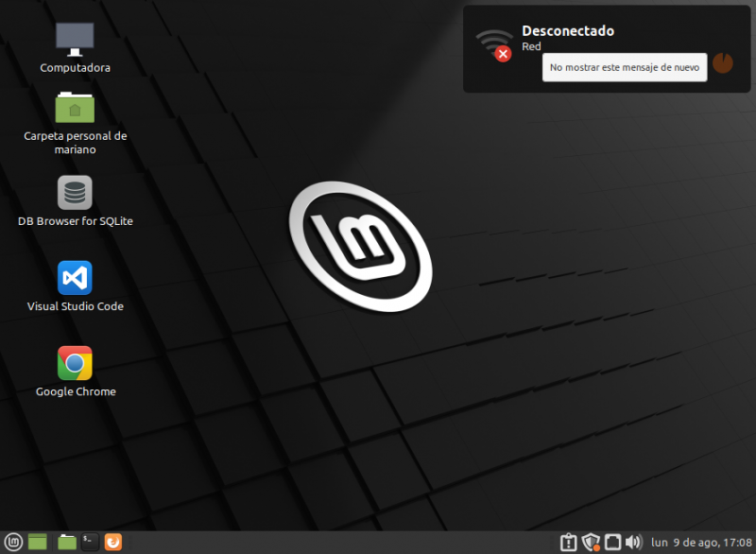Image resolution: width=756 pixels, height=554 pixels.
Task: Click the "Desconectado" notification title
Action: [568, 31]
